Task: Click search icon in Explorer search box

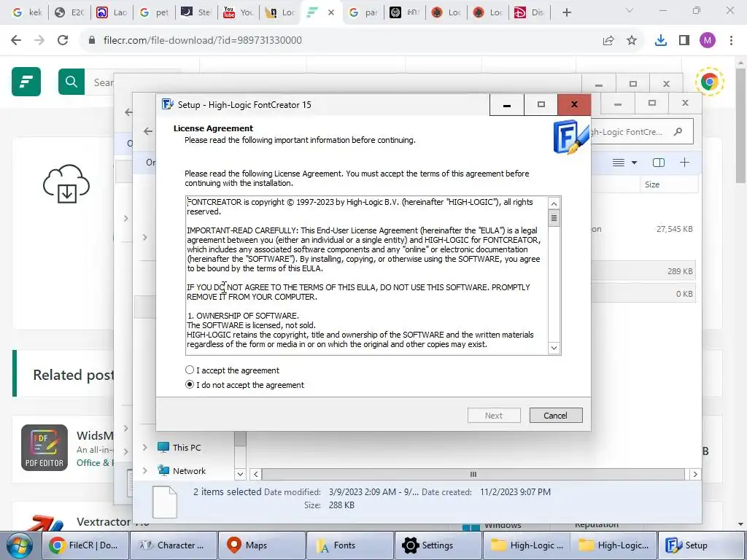Action: 678,132
